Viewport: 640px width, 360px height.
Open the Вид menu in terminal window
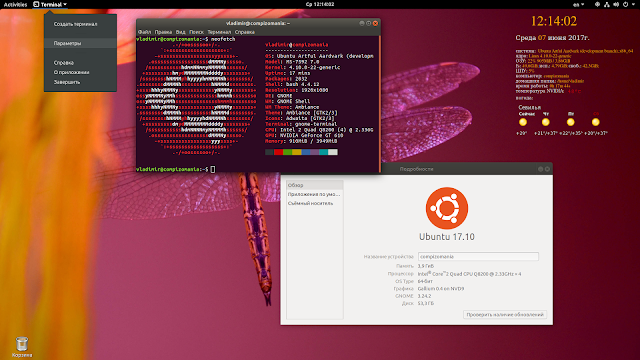[180, 32]
